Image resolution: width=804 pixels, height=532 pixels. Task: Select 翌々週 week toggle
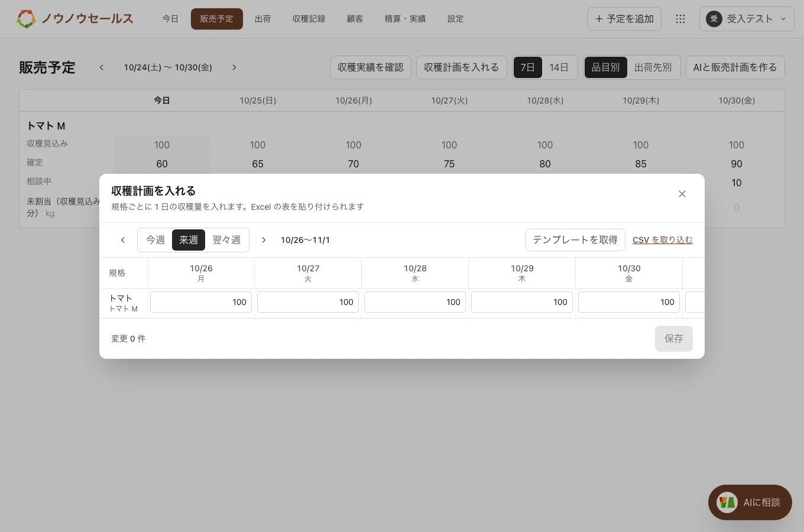(x=226, y=240)
